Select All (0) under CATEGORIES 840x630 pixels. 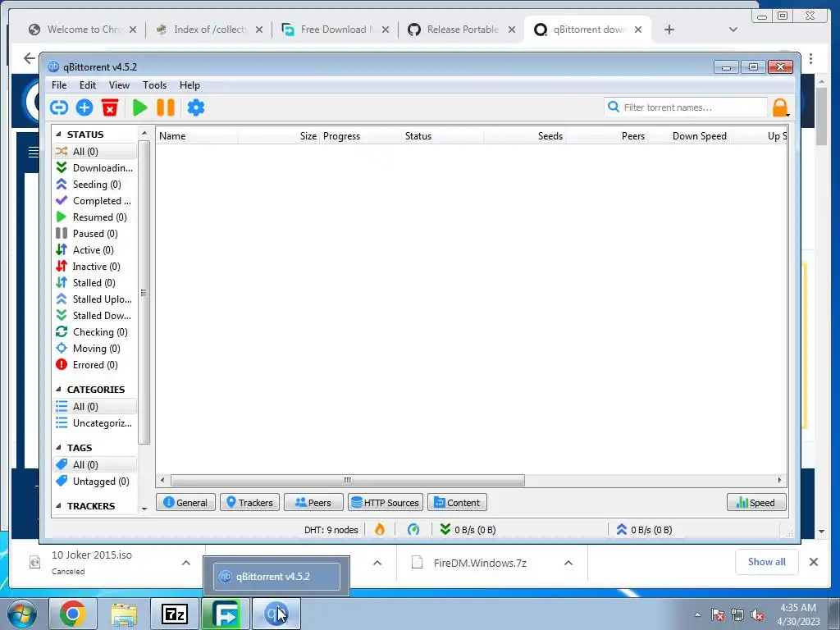click(x=95, y=407)
